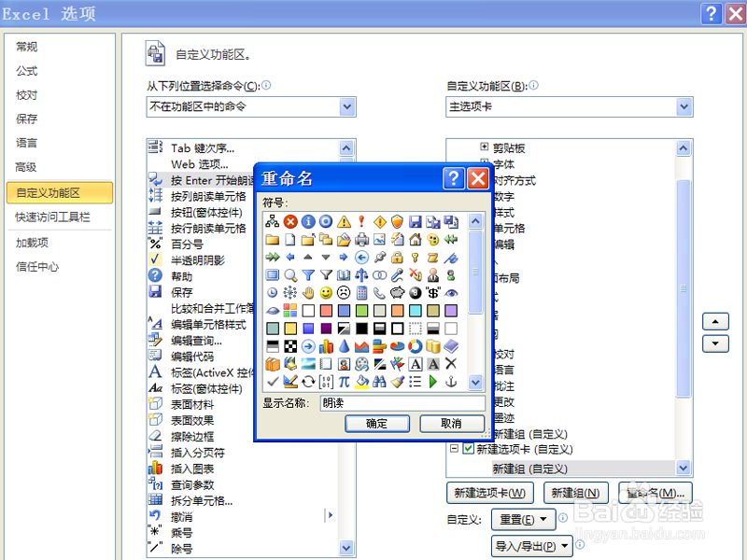The height and width of the screenshot is (560, 747).
Task: Pick the black 8-ball symbol
Action: pyautogui.click(x=415, y=293)
